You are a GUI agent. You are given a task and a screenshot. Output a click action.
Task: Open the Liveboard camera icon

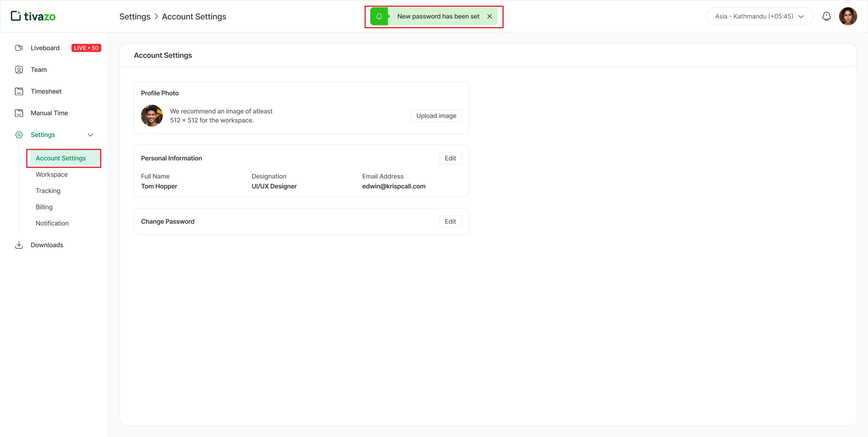[19, 48]
